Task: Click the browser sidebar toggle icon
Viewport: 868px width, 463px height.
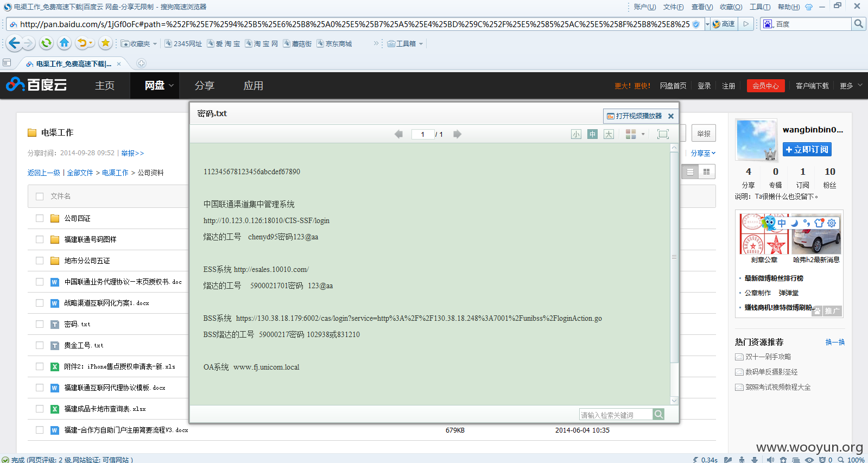Action: point(7,63)
